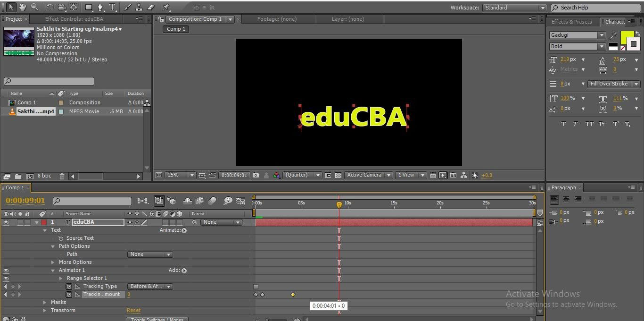Collapse the Animator 1 group

[x=53, y=270]
